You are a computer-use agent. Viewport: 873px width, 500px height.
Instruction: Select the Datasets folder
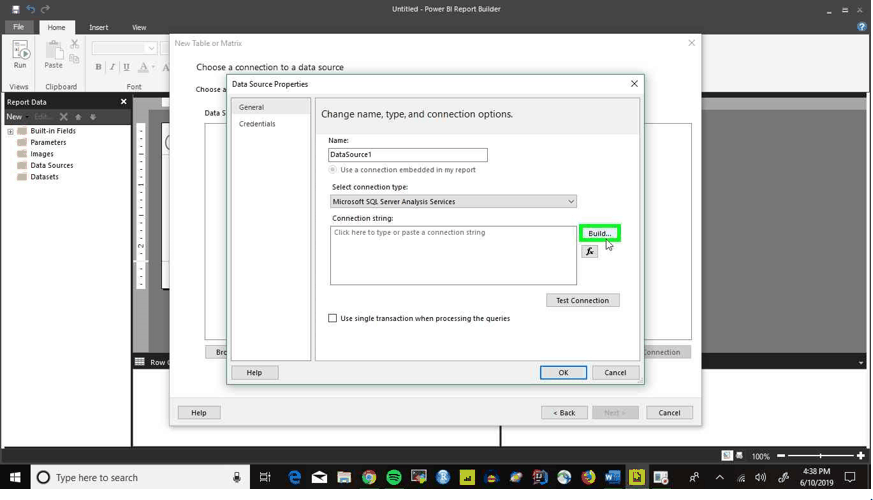pos(45,177)
